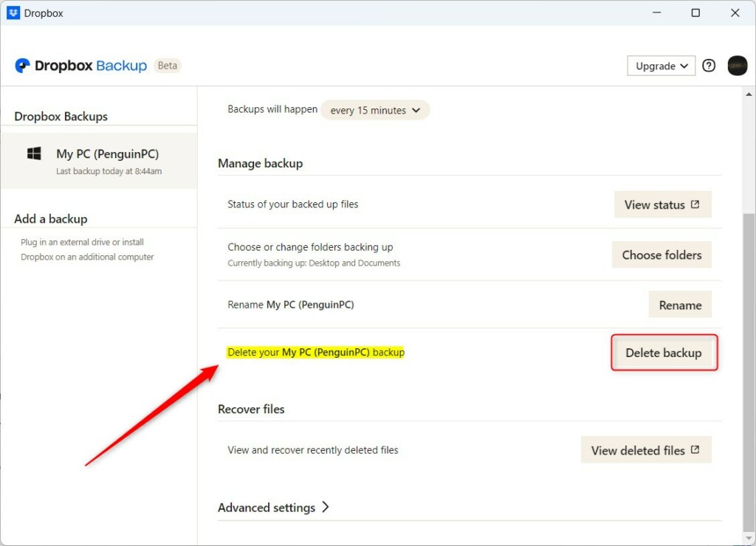Click the Rename button
The width and height of the screenshot is (756, 546).
coord(680,305)
